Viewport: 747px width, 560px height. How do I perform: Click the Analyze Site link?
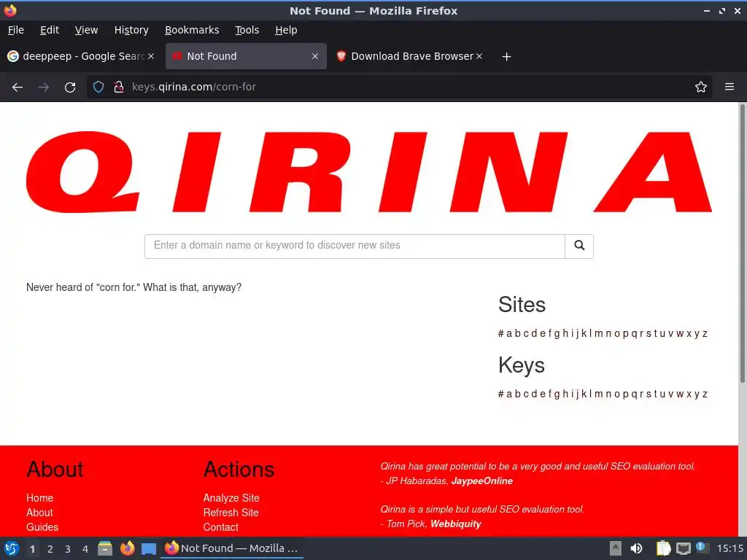[231, 498]
